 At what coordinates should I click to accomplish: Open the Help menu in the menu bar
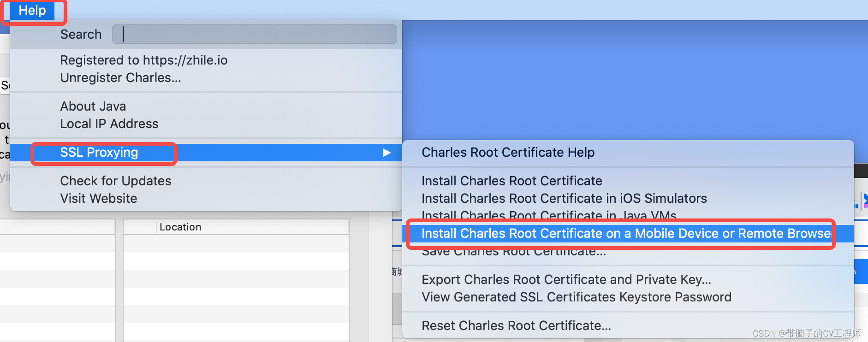(32, 10)
